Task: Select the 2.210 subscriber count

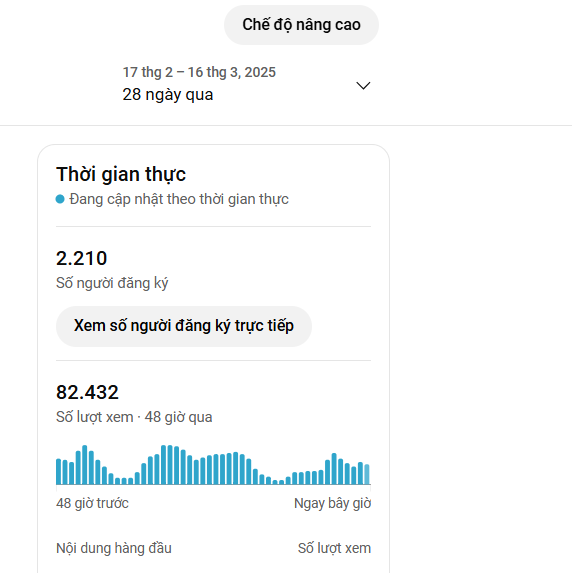Action: 82,258
